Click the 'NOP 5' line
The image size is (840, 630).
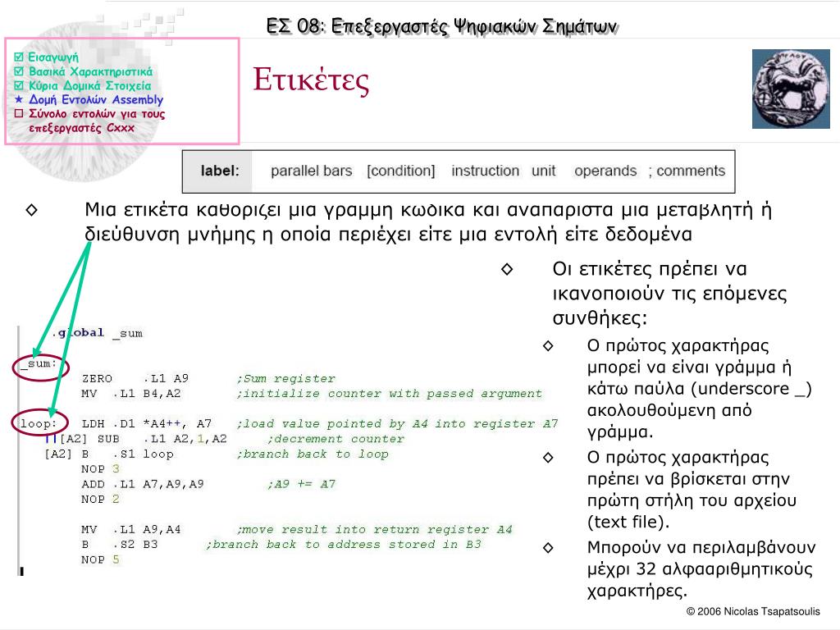tap(101, 559)
